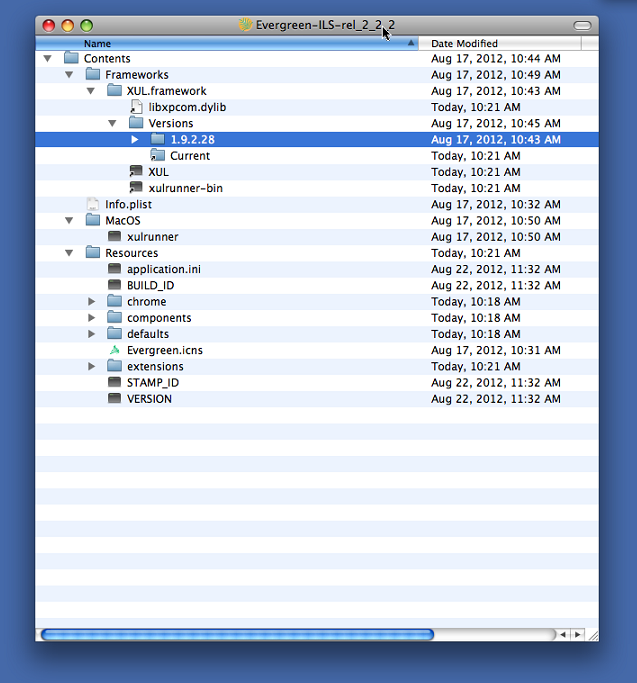Collapse the Frameworks folder
The height and width of the screenshot is (683, 637).
point(69,75)
